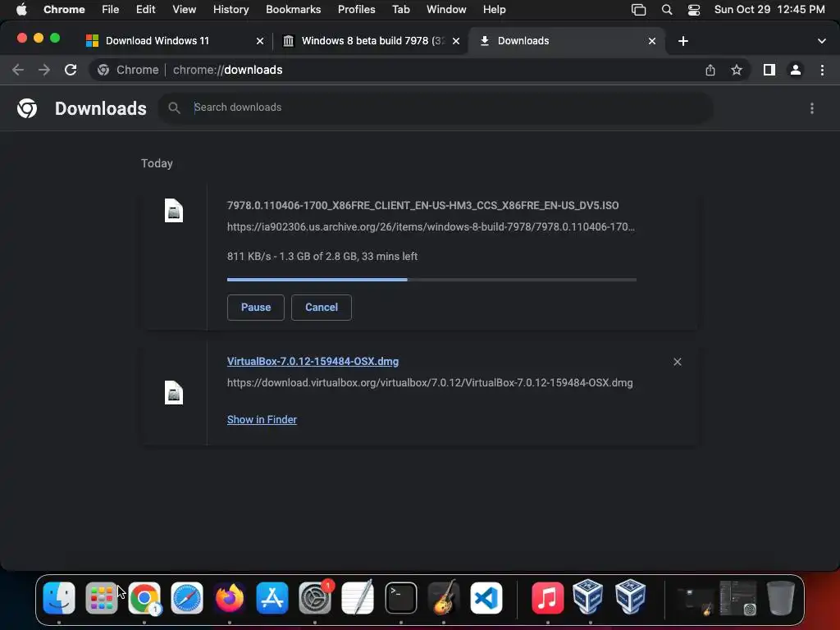Click screen mirroring icon in menu bar
This screenshot has height=630, width=840.
pyautogui.click(x=638, y=10)
